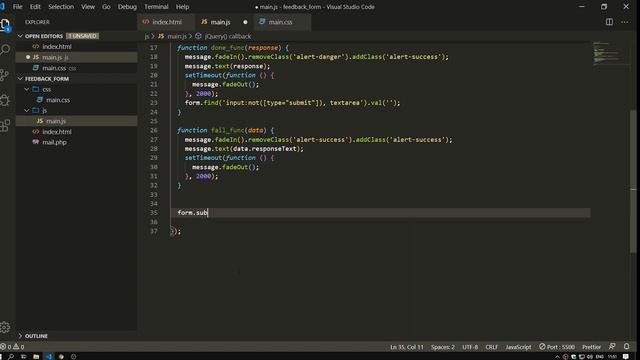Click line 26 function fail_func declaration
Image resolution: width=640 pixels, height=360 pixels.
click(225, 130)
